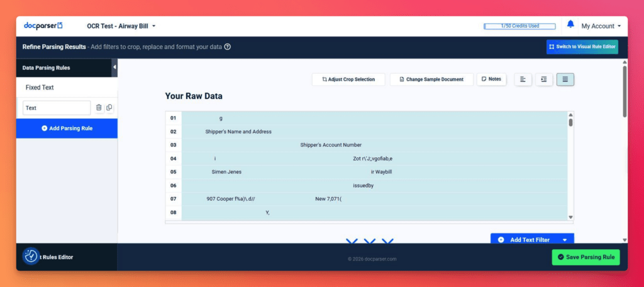The image size is (644, 287).
Task: Open the round checklist widget icon
Action: (x=31, y=256)
